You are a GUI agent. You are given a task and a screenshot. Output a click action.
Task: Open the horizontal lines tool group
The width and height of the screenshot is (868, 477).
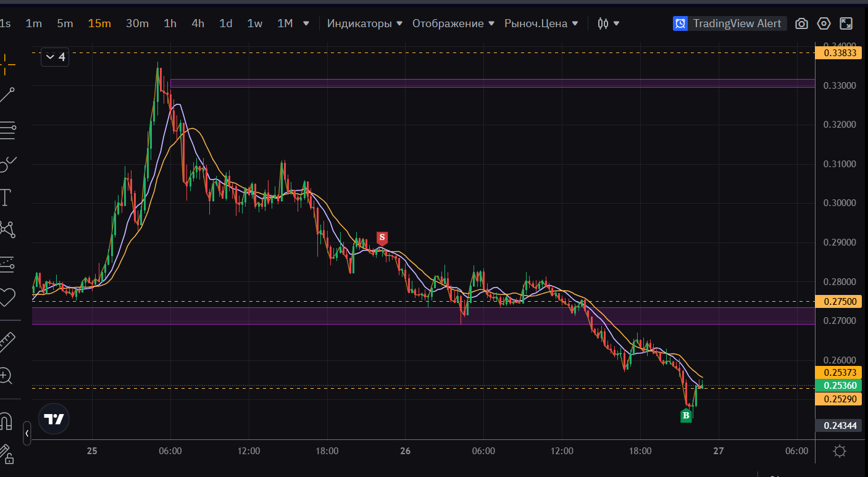[7, 129]
